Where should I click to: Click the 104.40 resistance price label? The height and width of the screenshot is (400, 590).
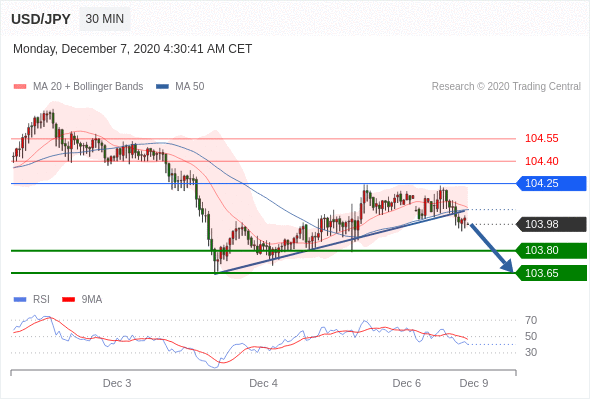[542, 161]
